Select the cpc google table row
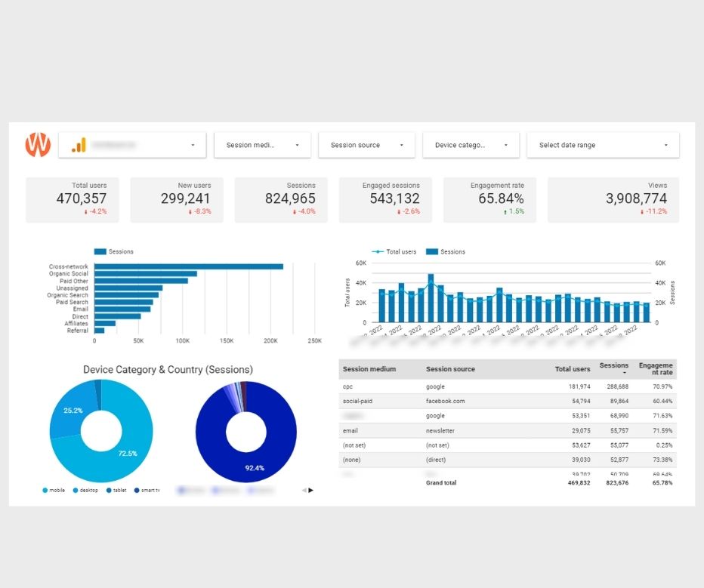Screen dimensions: 704x588 [506, 386]
